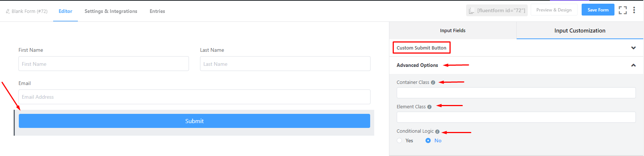The image size is (644, 156).
Task: Click the Email Address input field
Action: (194, 97)
